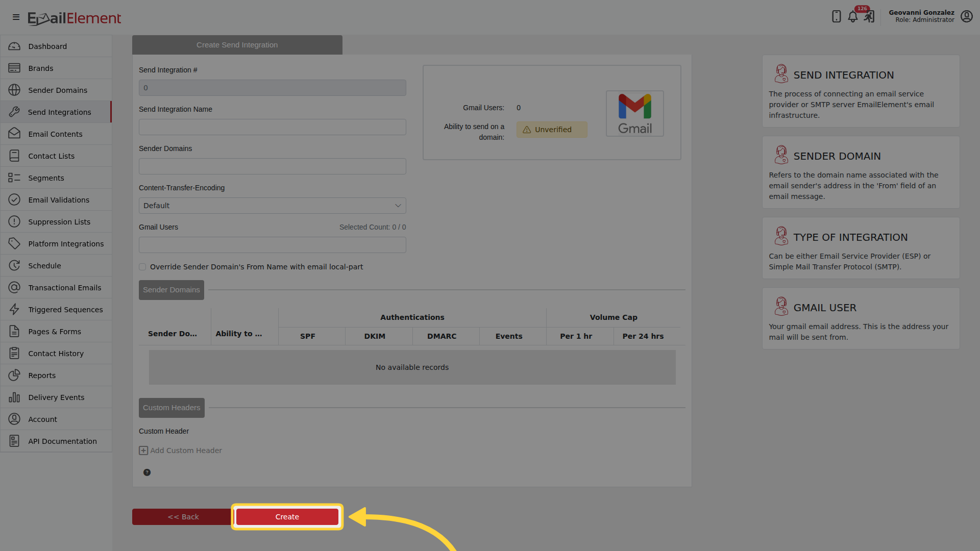Click the Brands card icon
Image resolution: width=980 pixels, height=551 pixels.
[x=14, y=68]
